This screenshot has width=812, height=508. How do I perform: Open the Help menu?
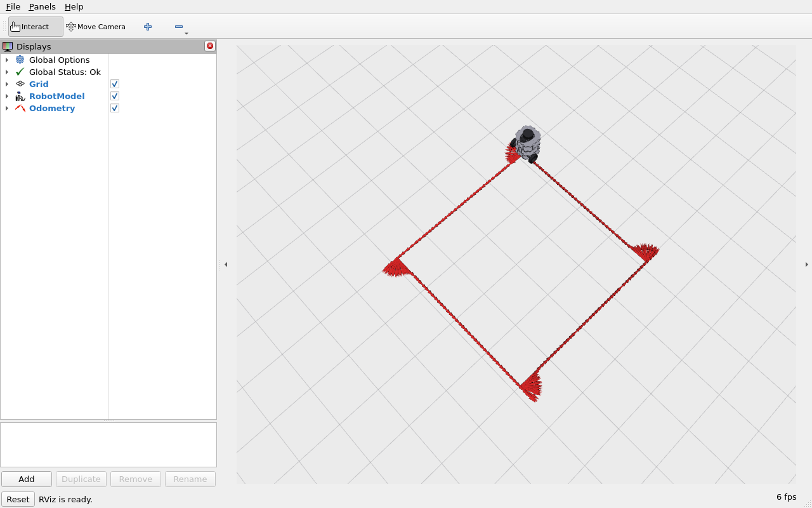click(74, 6)
